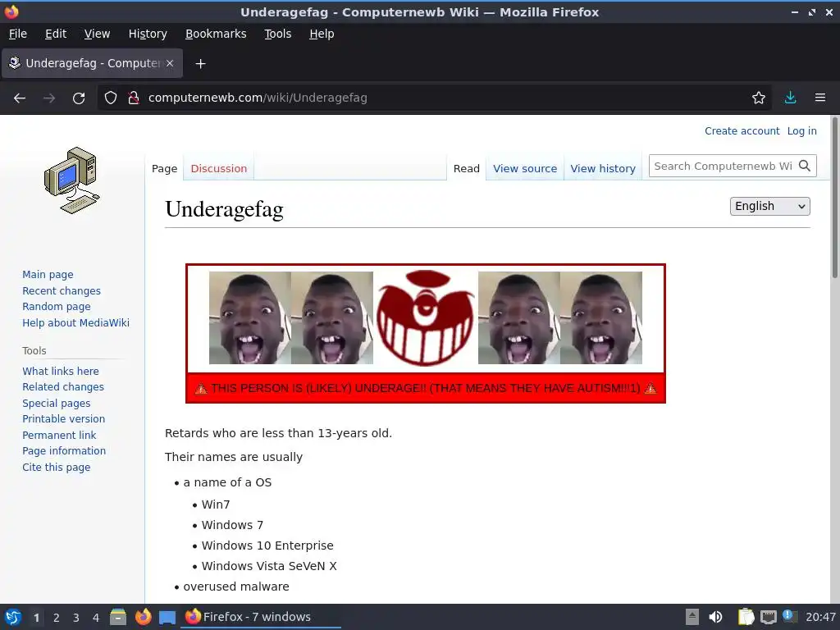Click the search magnifier icon
This screenshot has width=840, height=630.
804,166
